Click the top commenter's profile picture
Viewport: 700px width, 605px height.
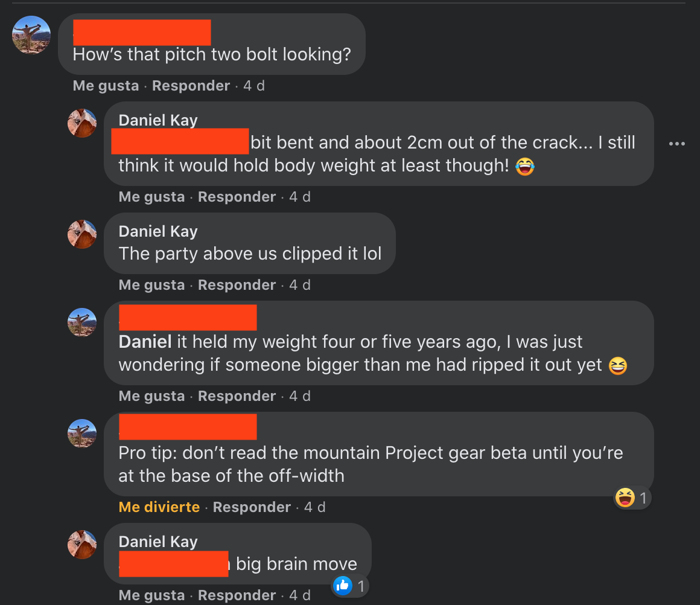click(x=31, y=35)
